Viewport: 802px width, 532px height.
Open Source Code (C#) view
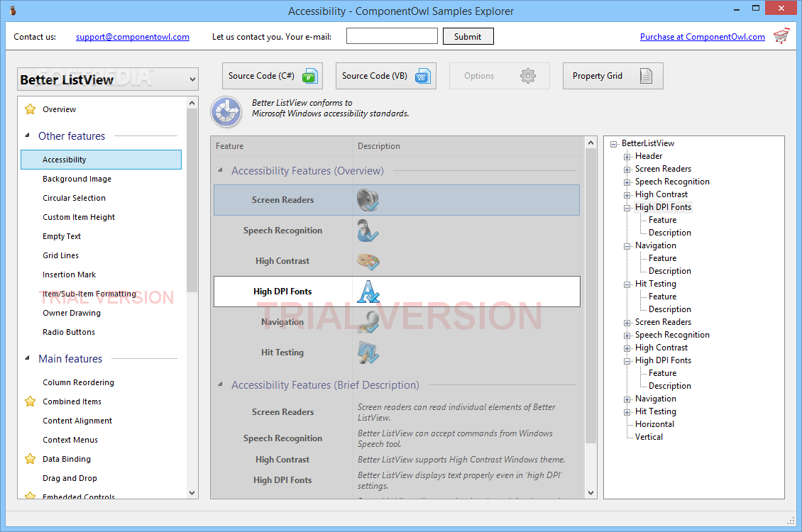(x=273, y=76)
